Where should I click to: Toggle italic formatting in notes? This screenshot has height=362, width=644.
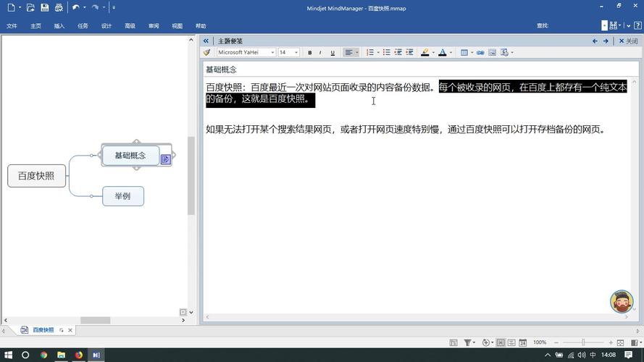pyautogui.click(x=321, y=53)
